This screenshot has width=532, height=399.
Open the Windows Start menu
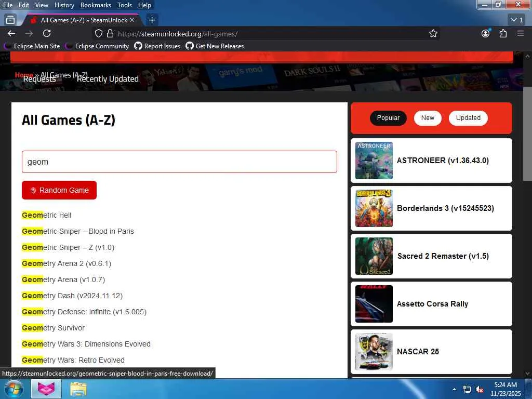[x=14, y=389]
